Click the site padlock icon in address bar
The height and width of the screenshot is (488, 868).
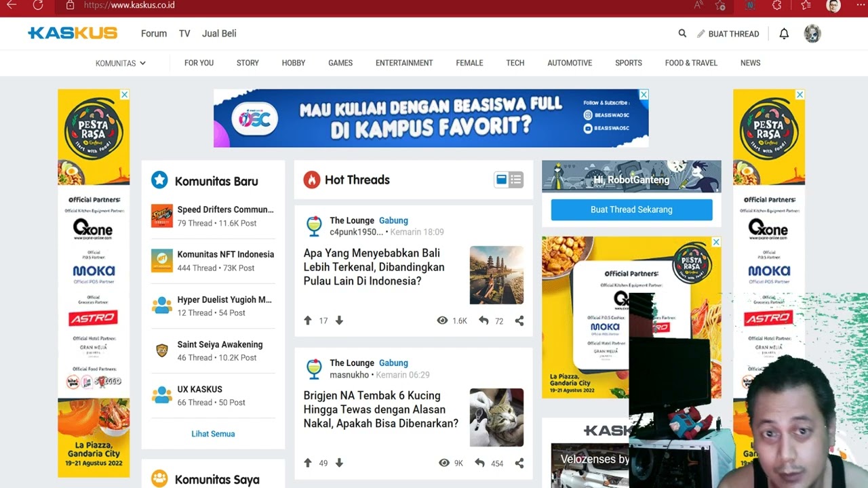(70, 5)
